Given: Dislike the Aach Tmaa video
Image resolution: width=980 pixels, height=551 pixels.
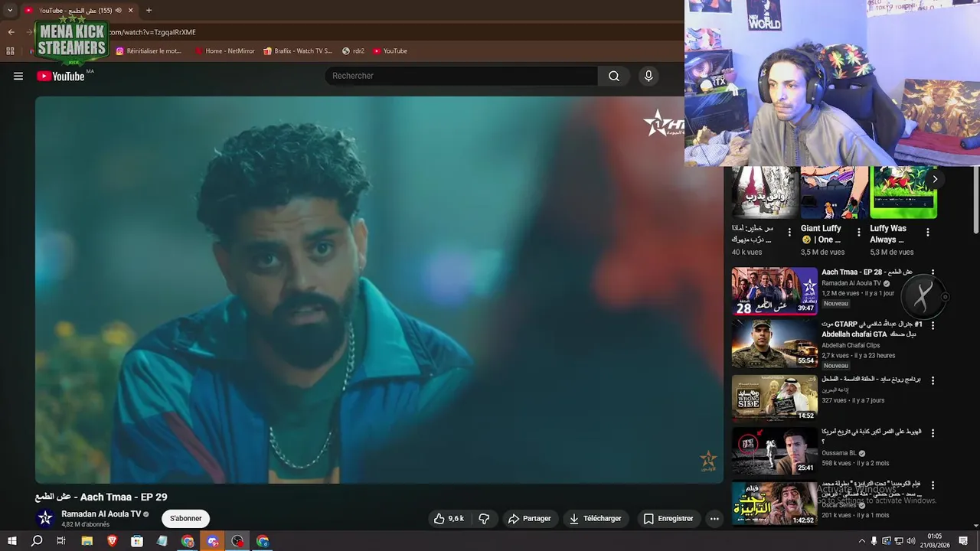Looking at the screenshot, I should coord(484,519).
